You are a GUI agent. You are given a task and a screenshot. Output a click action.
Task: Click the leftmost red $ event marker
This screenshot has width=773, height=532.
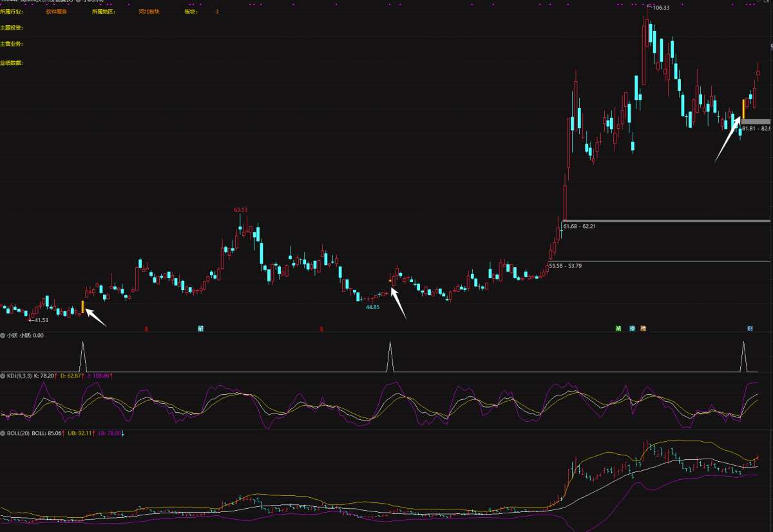tap(146, 328)
